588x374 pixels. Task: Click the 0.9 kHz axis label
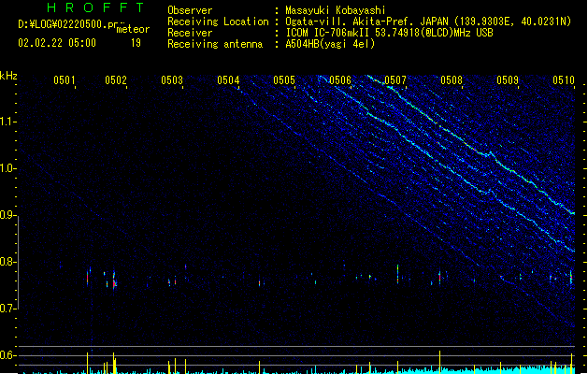pyautogui.click(x=7, y=215)
